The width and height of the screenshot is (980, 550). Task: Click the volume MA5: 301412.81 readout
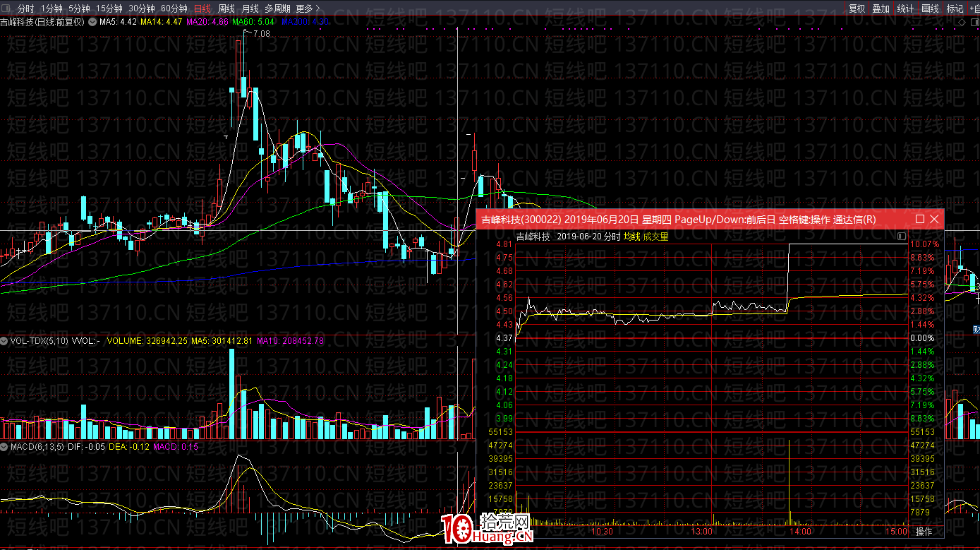(x=223, y=341)
